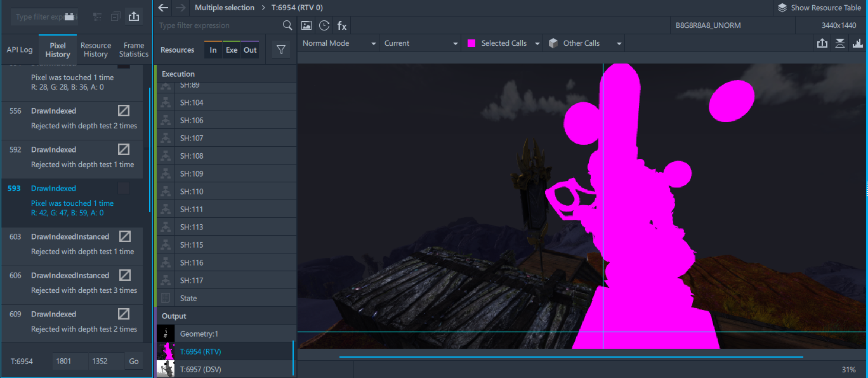868x378 pixels.
Task: Click the export icon in Pixel History panel
Action: click(133, 17)
